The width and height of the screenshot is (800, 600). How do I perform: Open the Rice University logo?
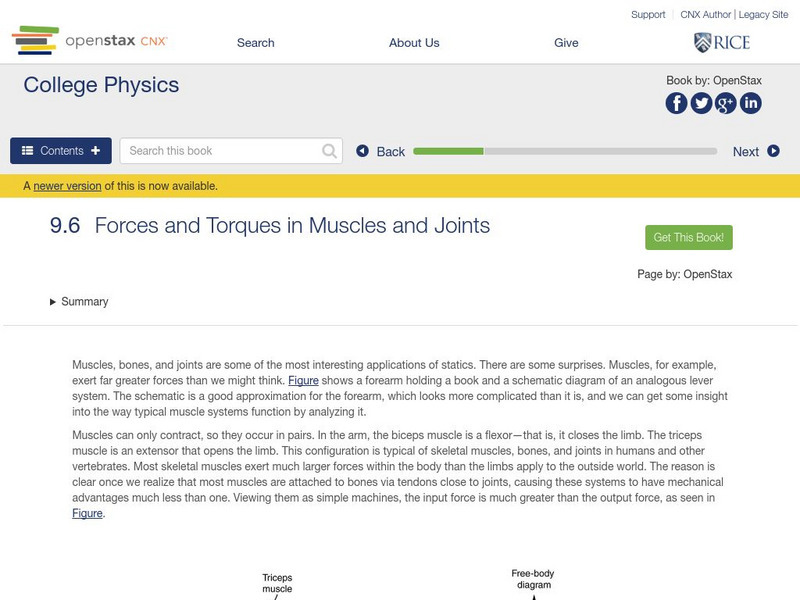coord(721,42)
